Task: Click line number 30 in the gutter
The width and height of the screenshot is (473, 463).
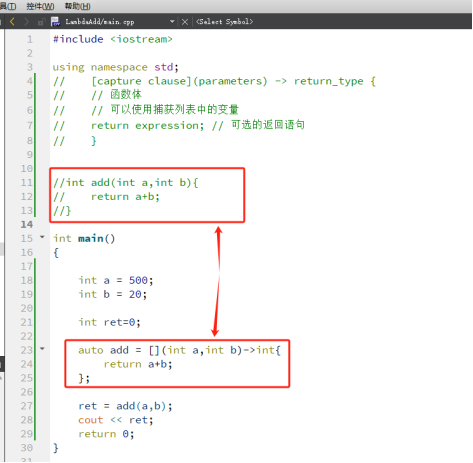Action: tap(27, 448)
